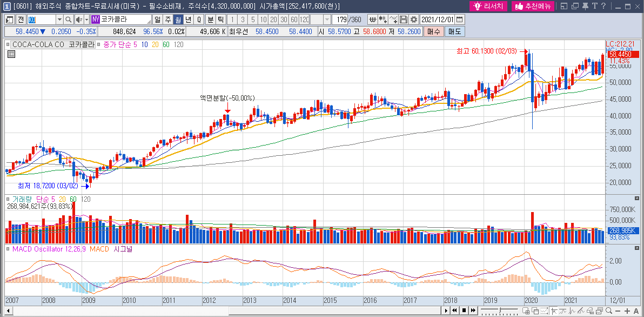Switch to yearly (년) chart period
644x317 pixels.
187,19
